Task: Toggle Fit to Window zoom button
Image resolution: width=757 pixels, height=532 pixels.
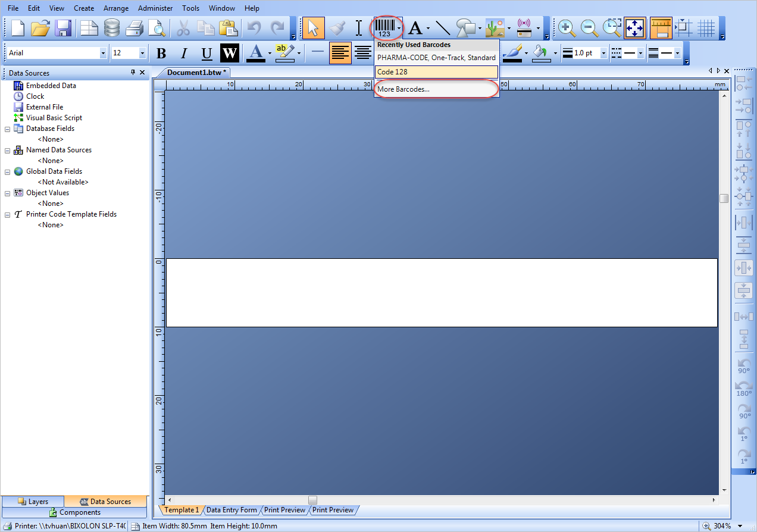Action: pyautogui.click(x=635, y=28)
